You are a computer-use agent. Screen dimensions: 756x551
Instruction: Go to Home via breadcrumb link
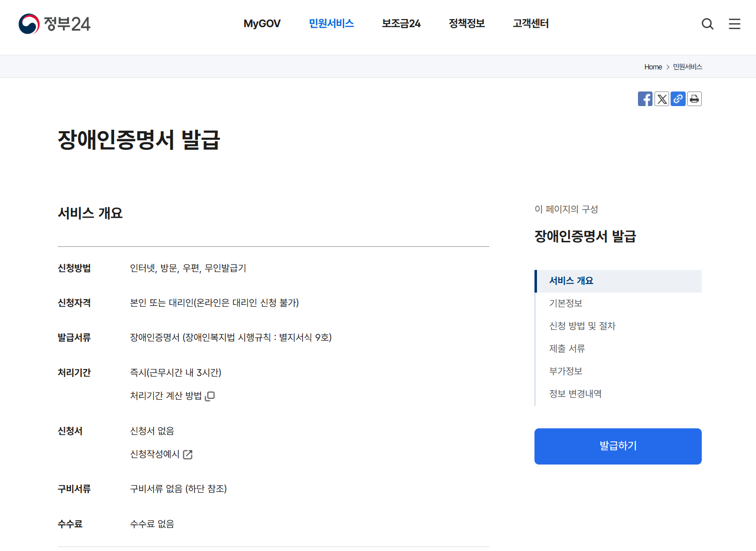click(x=653, y=66)
